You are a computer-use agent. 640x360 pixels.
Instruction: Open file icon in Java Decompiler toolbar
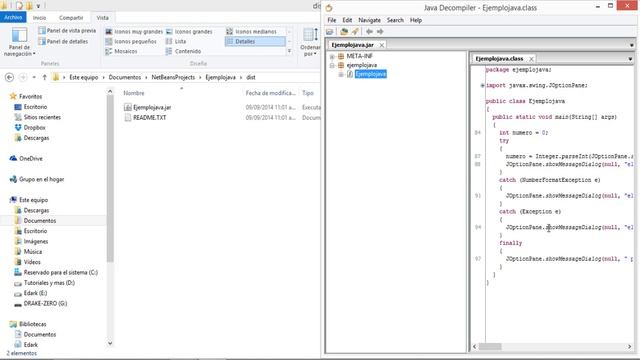pos(330,32)
